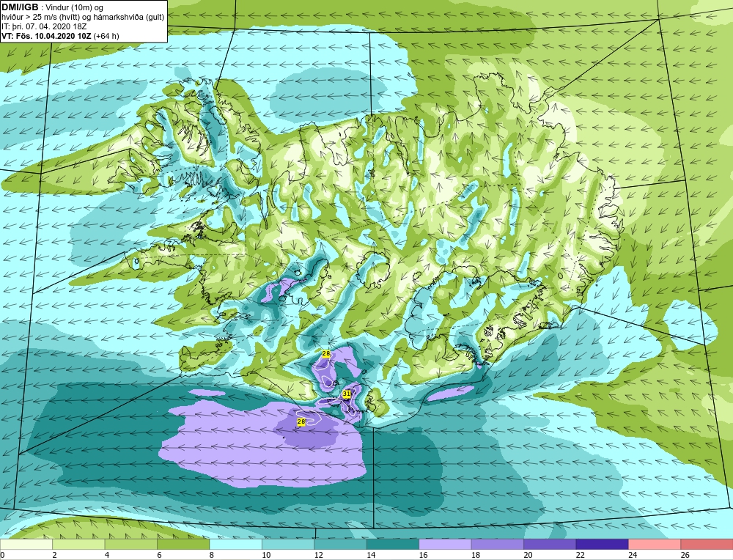Click the lavender 16–18 m/s legend swatch
Screen dimensions: 733x560
445,544
